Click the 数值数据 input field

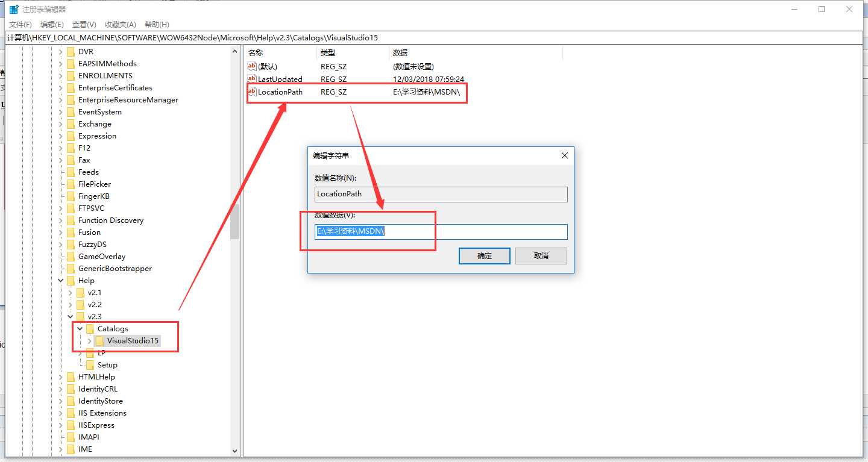441,232
